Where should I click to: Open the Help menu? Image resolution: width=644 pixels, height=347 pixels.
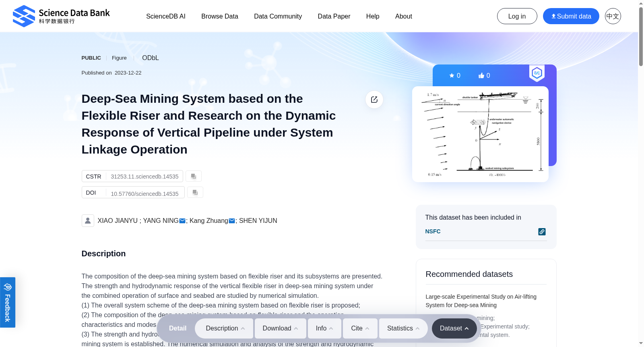(373, 16)
